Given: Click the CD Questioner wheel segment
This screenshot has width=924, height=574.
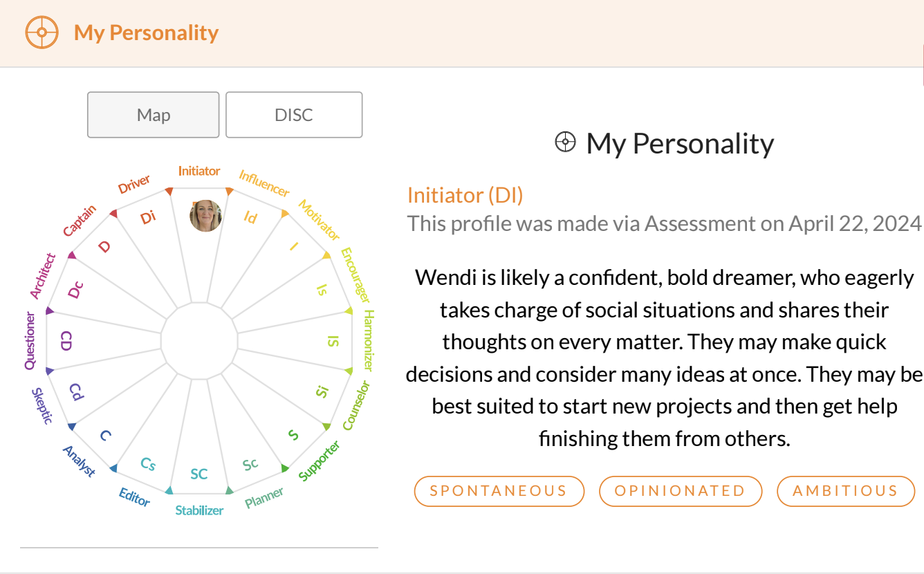Looking at the screenshot, I should (66, 341).
